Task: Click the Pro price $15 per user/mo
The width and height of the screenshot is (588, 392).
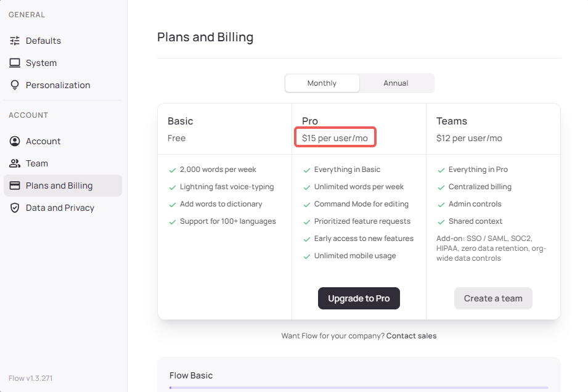Action: [335, 138]
